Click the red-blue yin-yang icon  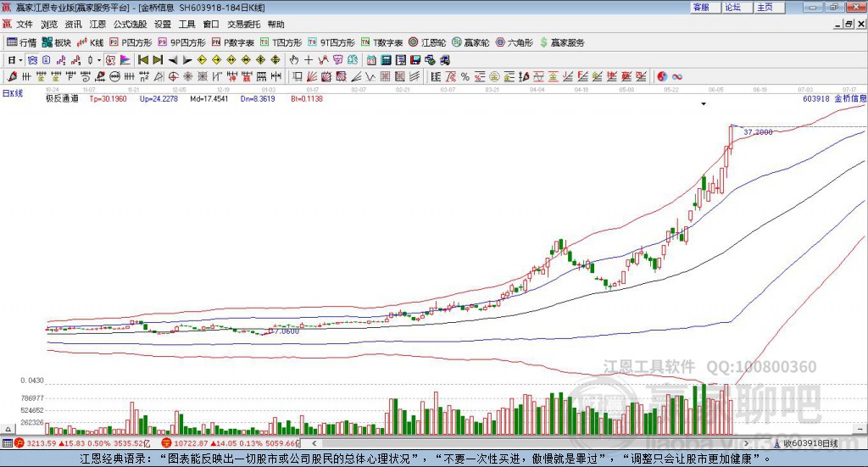[662, 76]
